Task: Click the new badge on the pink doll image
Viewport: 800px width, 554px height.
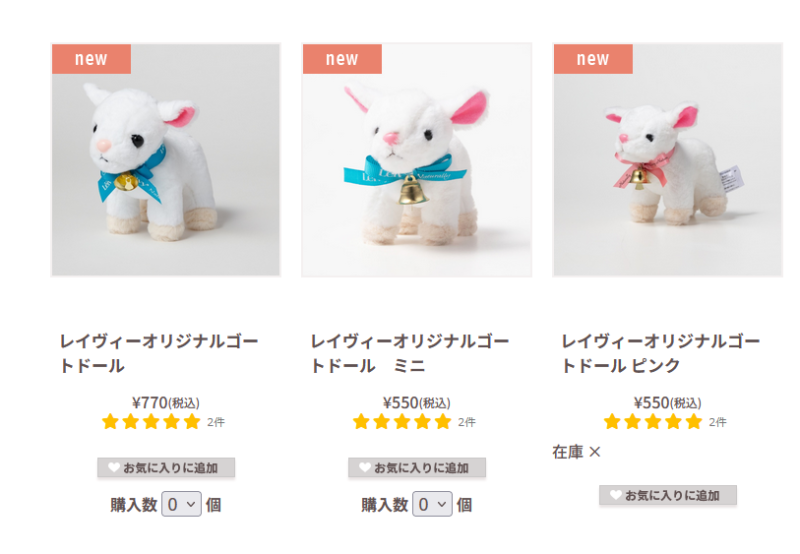Action: (x=593, y=59)
